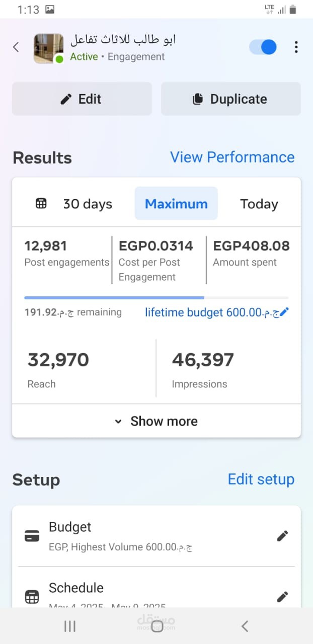Tap the budget spending progress bar
Viewport: 313px width, 644px height.
coord(156,298)
